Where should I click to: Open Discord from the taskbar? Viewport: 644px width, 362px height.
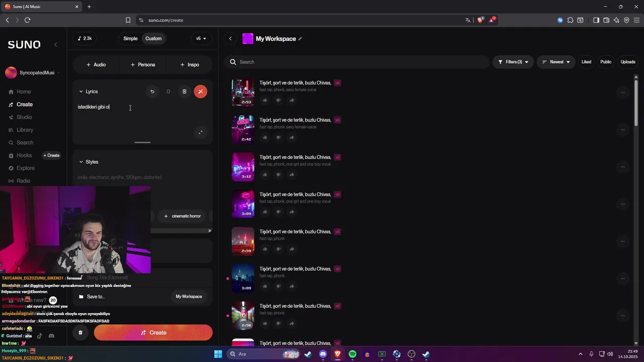[x=323, y=354]
